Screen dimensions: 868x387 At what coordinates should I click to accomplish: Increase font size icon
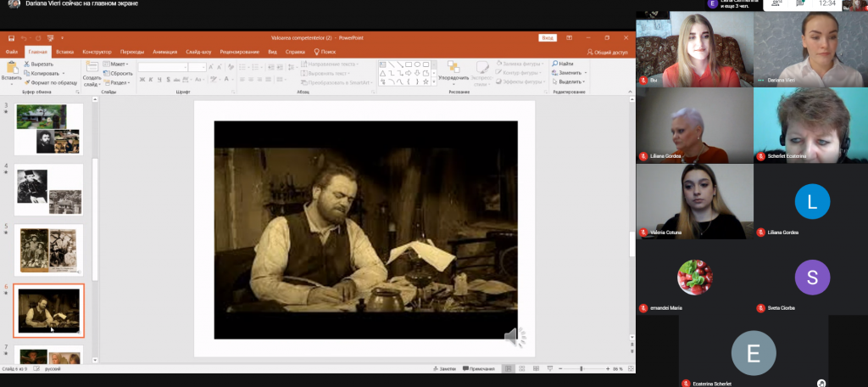pyautogui.click(x=211, y=66)
